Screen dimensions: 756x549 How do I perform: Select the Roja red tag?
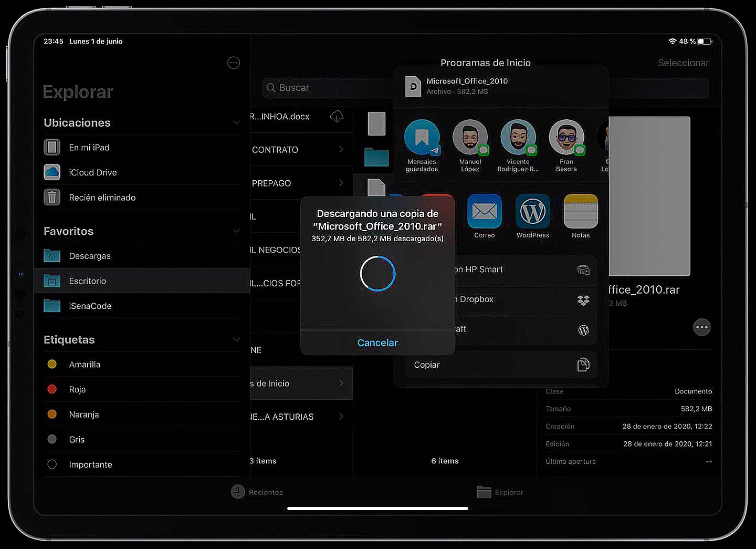click(x=142, y=389)
